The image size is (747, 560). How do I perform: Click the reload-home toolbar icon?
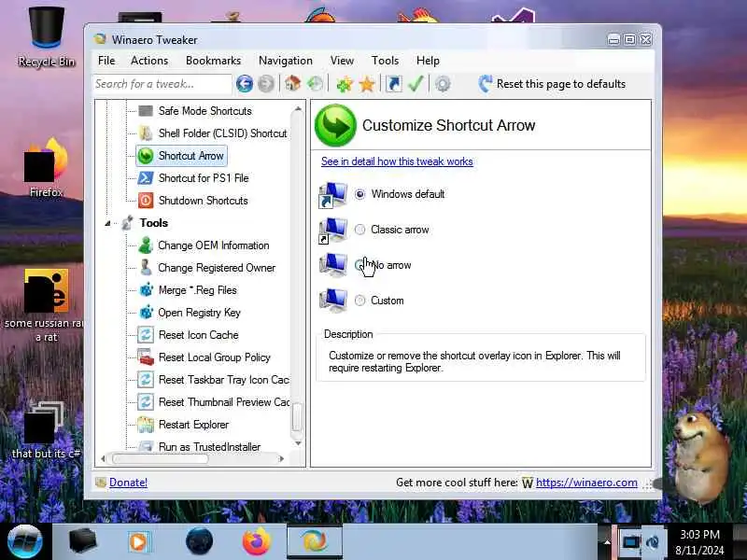click(x=315, y=84)
